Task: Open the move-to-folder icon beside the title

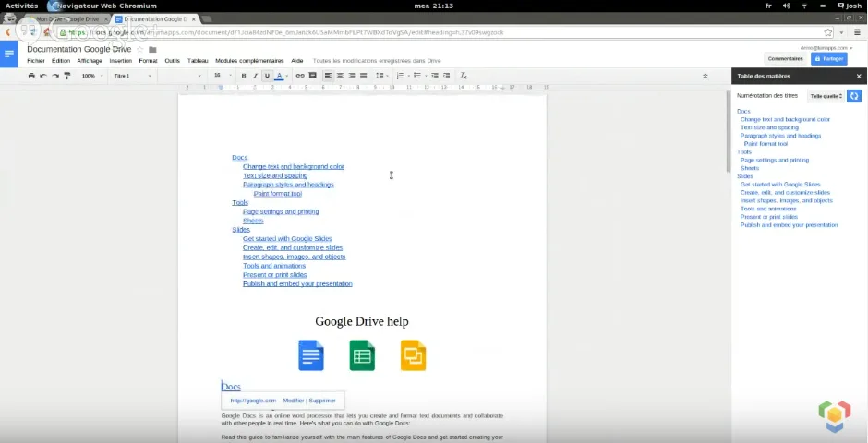Action: (152, 50)
